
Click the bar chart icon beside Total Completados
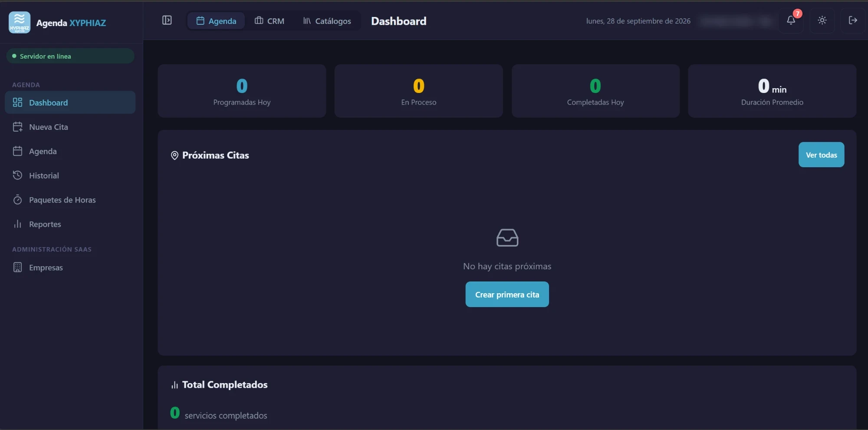tap(174, 385)
